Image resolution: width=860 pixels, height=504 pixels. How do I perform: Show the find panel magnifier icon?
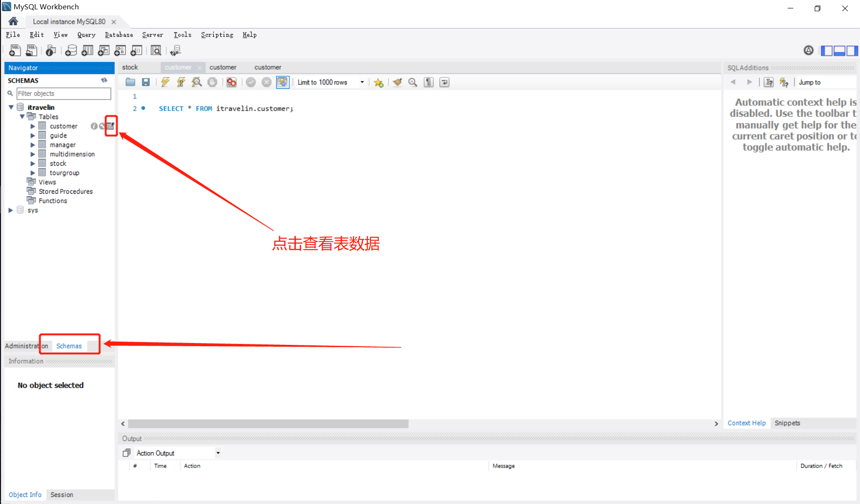click(413, 82)
